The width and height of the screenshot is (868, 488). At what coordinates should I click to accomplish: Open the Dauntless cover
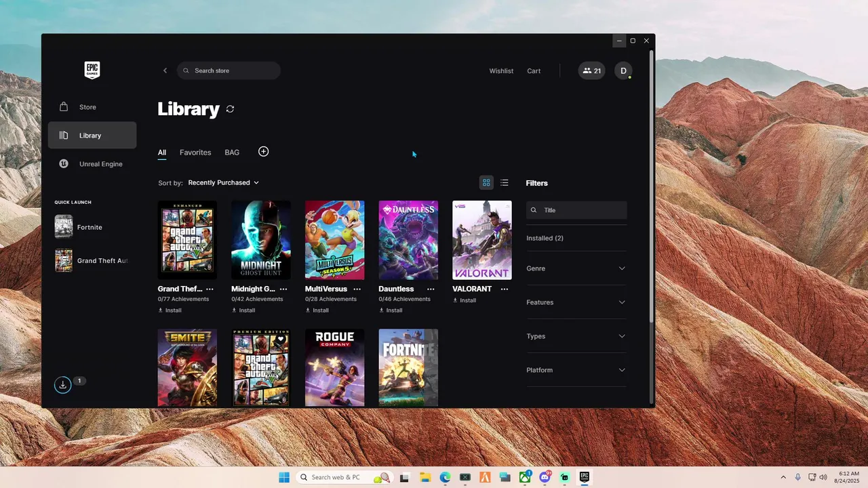(408, 240)
